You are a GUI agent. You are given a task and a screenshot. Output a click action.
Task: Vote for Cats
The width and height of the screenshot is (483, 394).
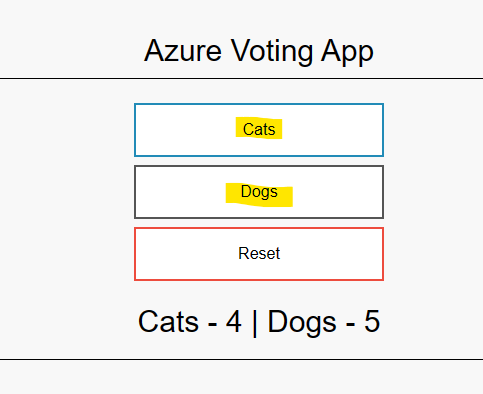click(x=259, y=130)
